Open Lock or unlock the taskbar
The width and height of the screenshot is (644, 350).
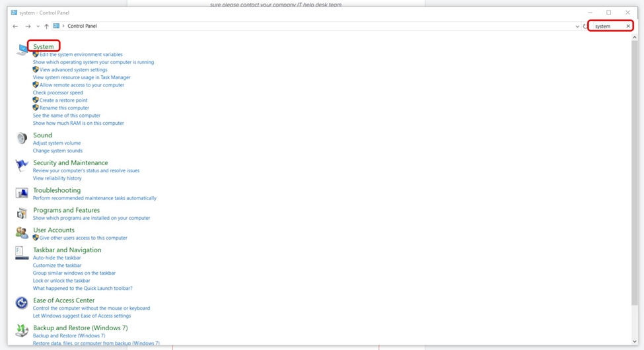click(x=61, y=281)
